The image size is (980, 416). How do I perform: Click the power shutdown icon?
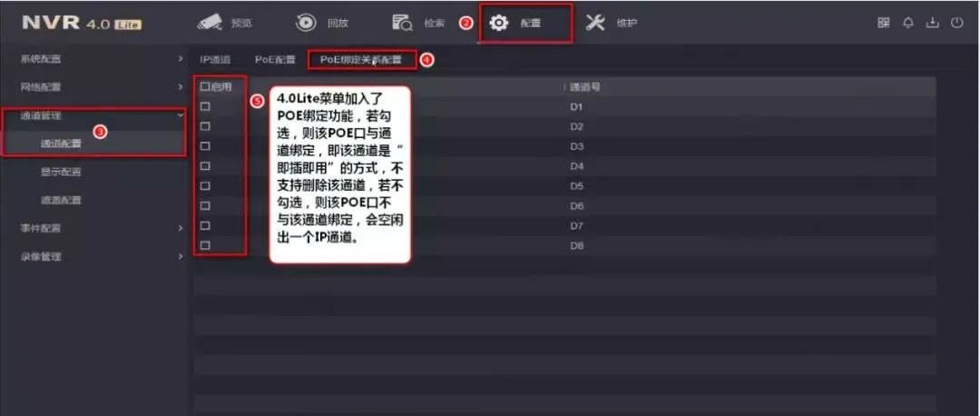[x=957, y=23]
